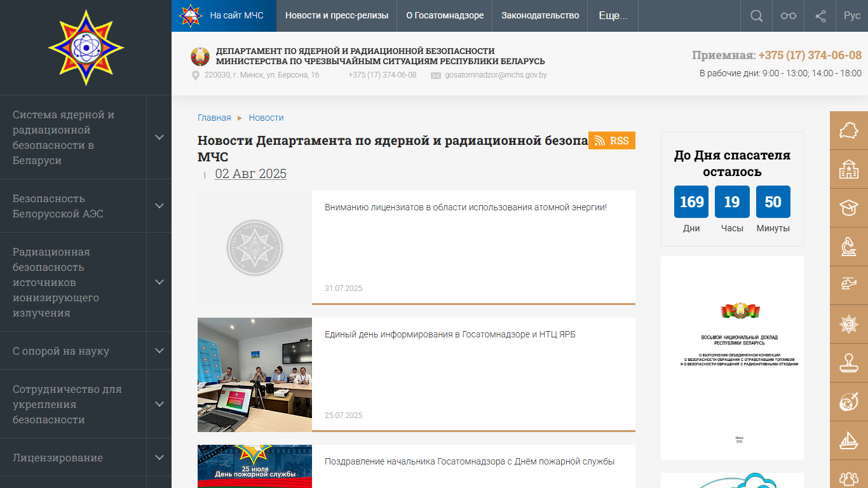
Task: Open Поздравление начальника Госатомнадзора article
Action: (x=470, y=461)
